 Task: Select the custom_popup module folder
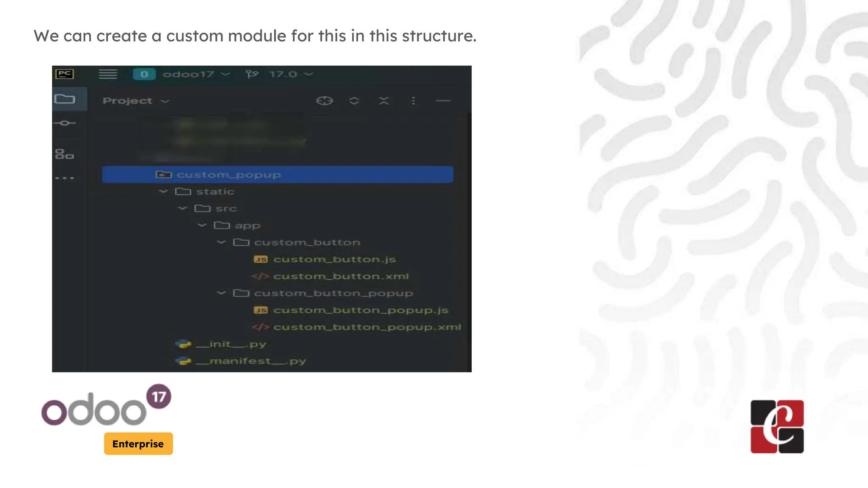[x=229, y=175]
